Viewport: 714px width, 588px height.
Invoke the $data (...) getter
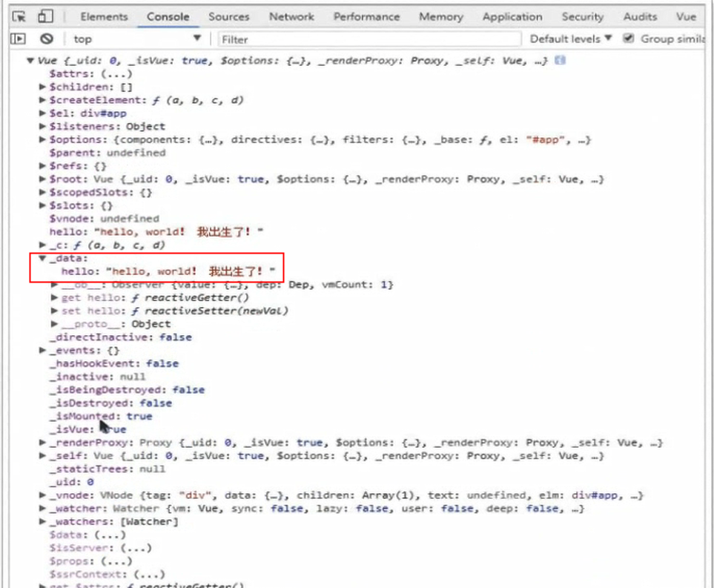point(110,535)
